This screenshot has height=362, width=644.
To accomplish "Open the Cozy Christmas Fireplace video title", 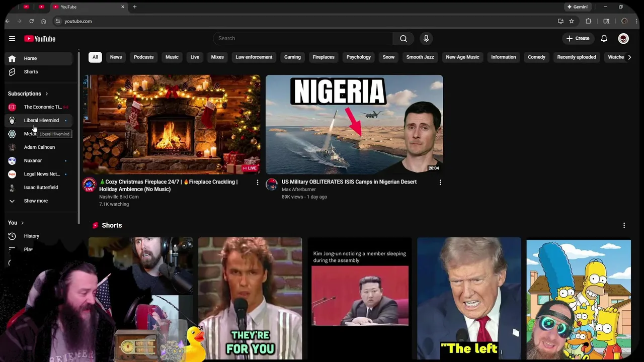I will (x=168, y=186).
